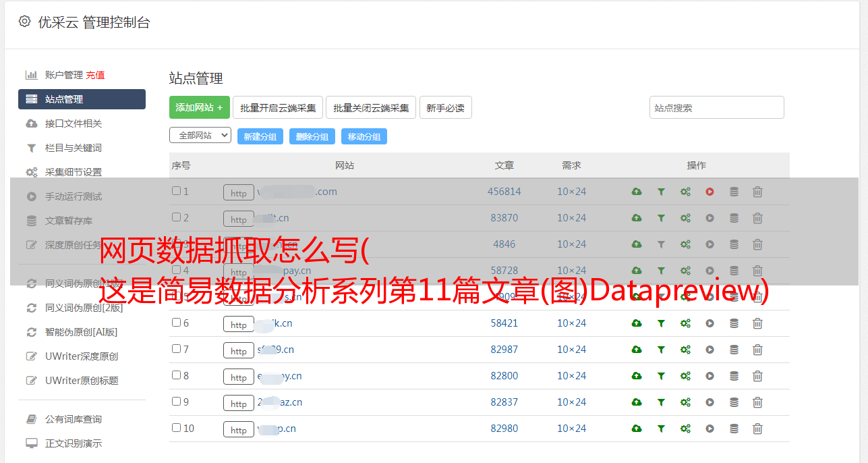Open the article count 82980
868x463 pixels.
[504, 429]
